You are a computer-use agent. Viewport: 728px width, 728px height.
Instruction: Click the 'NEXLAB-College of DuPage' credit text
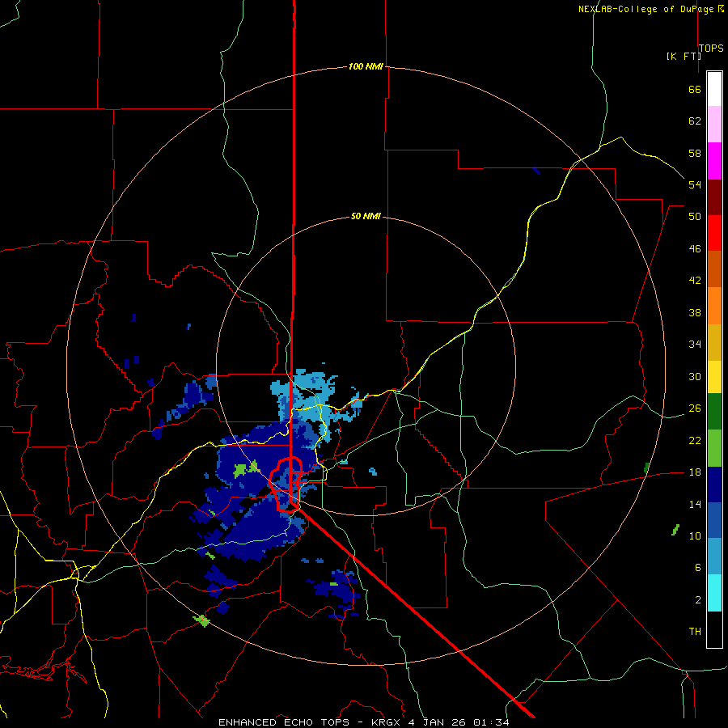pyautogui.click(x=646, y=9)
